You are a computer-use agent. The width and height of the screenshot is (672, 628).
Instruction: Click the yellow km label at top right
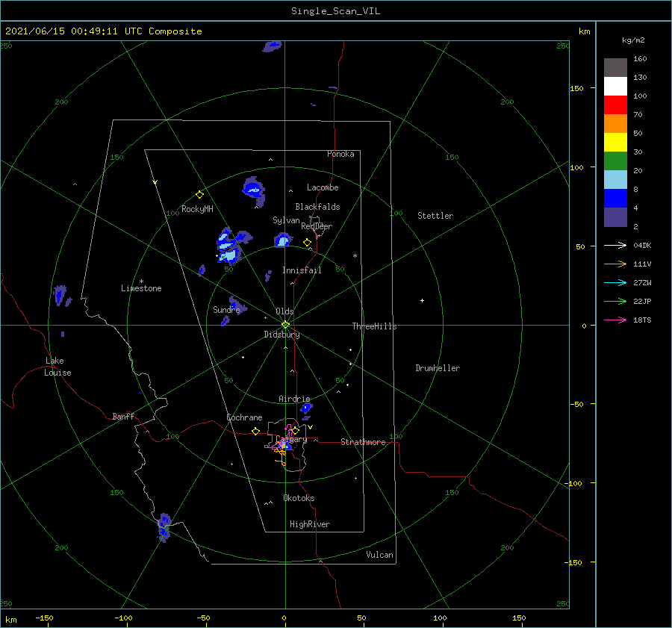click(584, 31)
